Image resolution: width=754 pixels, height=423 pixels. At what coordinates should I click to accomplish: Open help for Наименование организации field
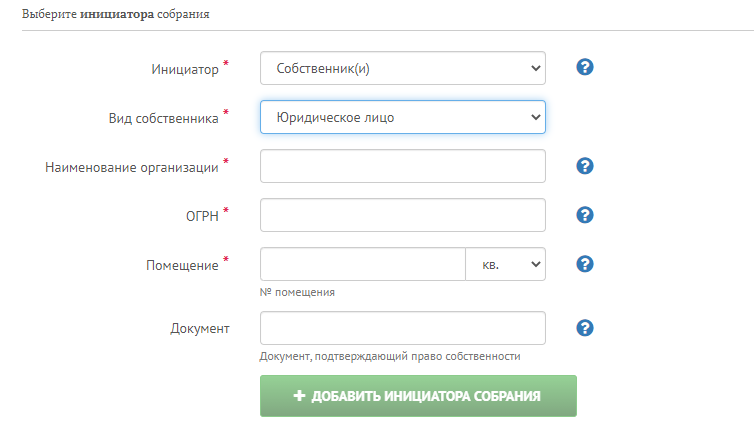[x=585, y=166]
